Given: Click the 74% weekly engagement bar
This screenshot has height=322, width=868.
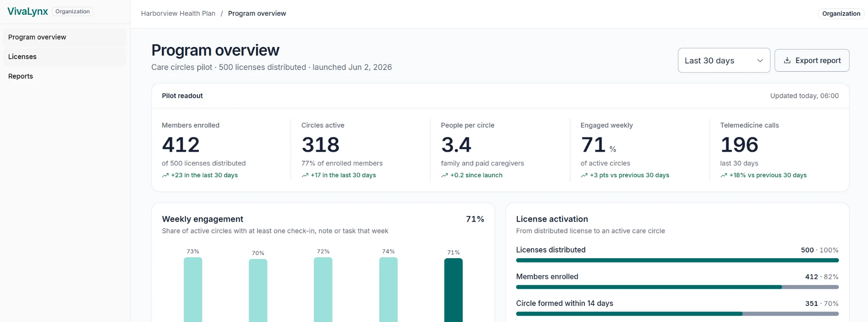Looking at the screenshot, I should pyautogui.click(x=388, y=289).
